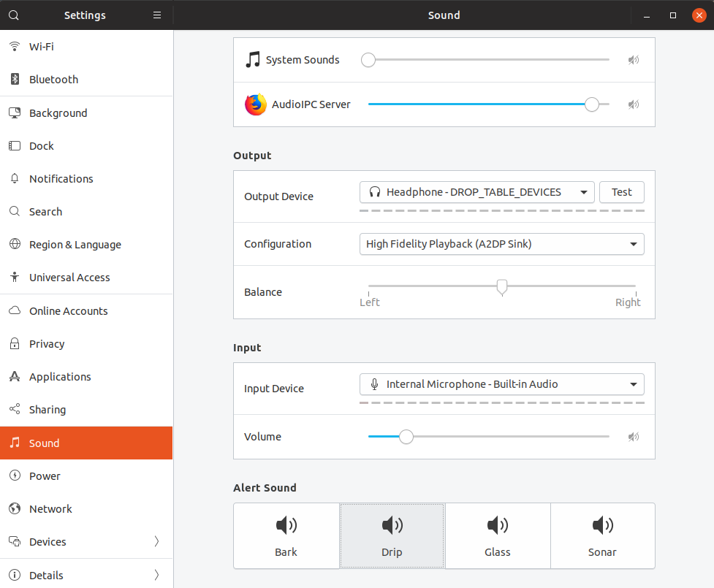The image size is (714, 588).
Task: Open Universal Access settings
Action: 86,277
